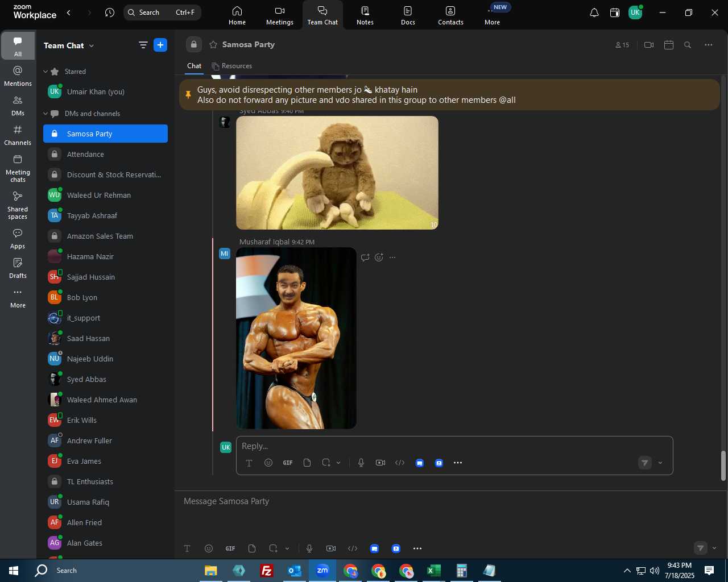Screen dimensions: 728x582
Task: Open chat with Bob Lyon
Action: tap(105, 297)
